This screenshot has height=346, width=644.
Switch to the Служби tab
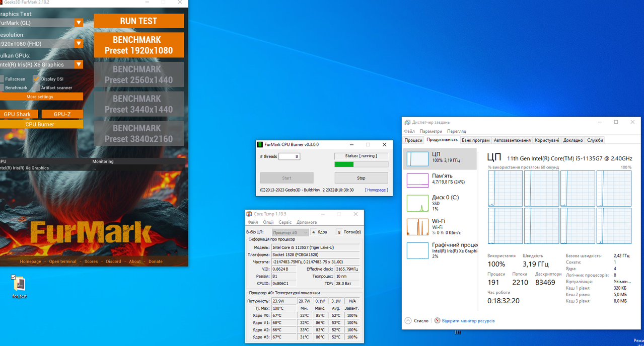tap(595, 140)
